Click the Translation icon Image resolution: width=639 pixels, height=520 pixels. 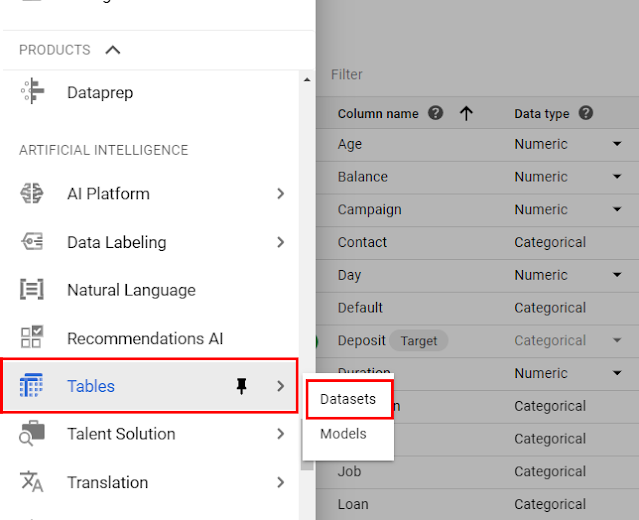coord(31,481)
